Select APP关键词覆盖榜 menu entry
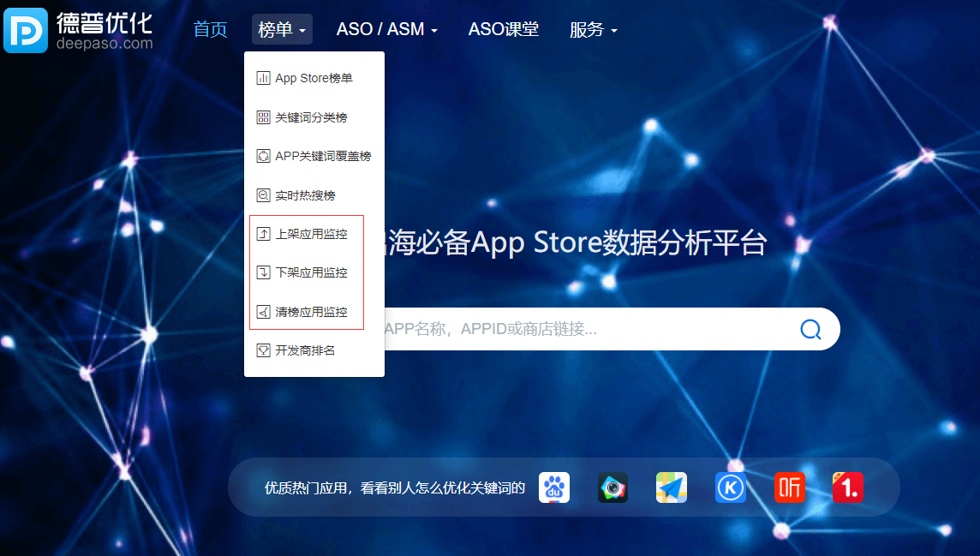Viewport: 980px width, 556px height. (314, 156)
